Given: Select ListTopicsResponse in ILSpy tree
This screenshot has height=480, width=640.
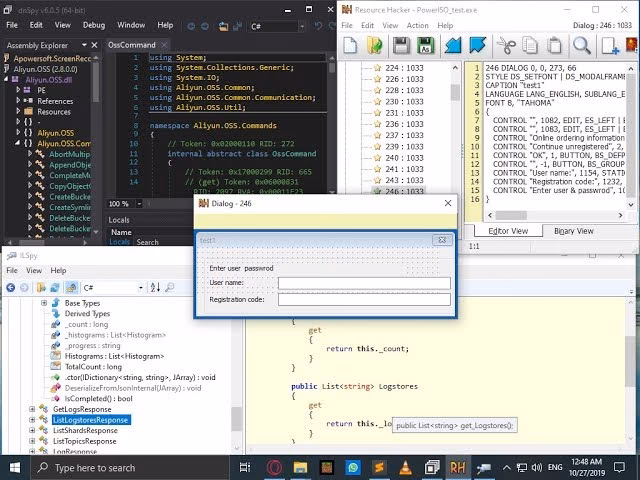Looking at the screenshot, I should [84, 441].
